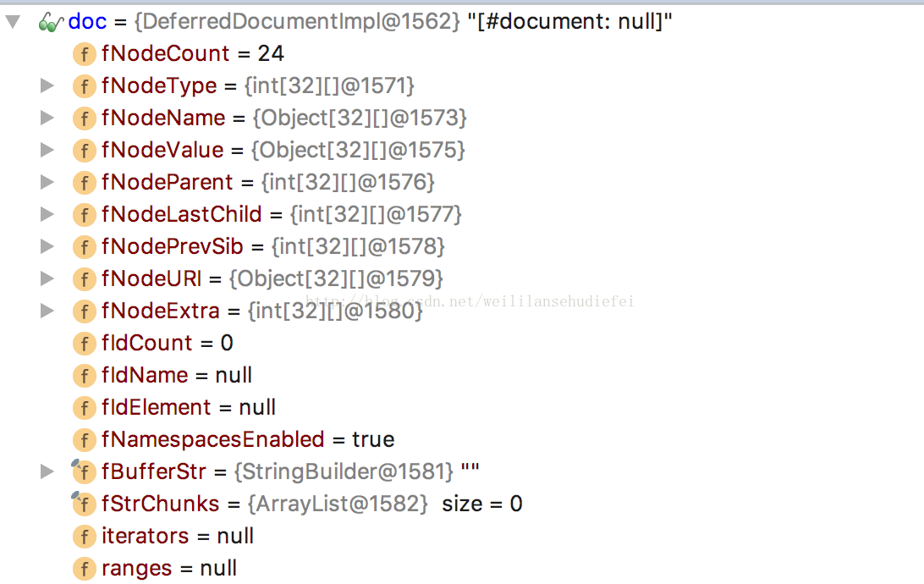Expand the fBufferStr StringBuilder node
The height and width of the screenshot is (584, 924).
pyautogui.click(x=47, y=471)
